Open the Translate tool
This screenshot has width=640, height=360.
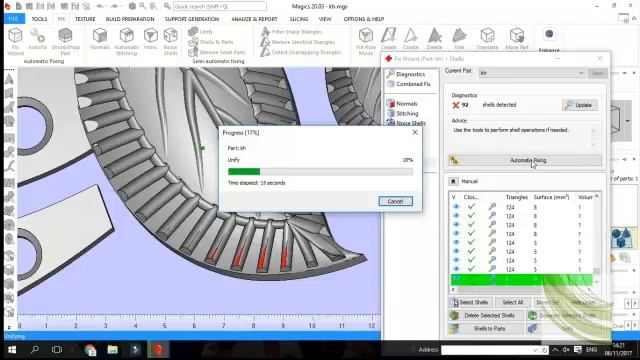487,39
